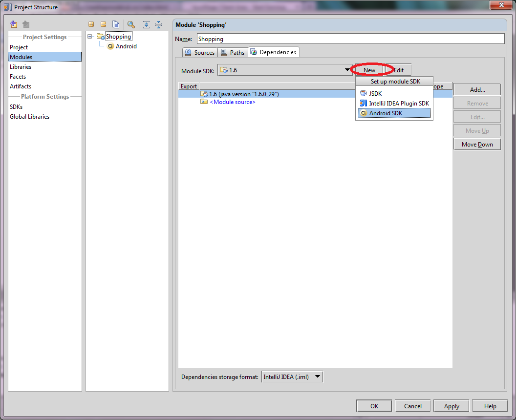
Task: Select Artifacts in Project Settings
Action: (45, 86)
